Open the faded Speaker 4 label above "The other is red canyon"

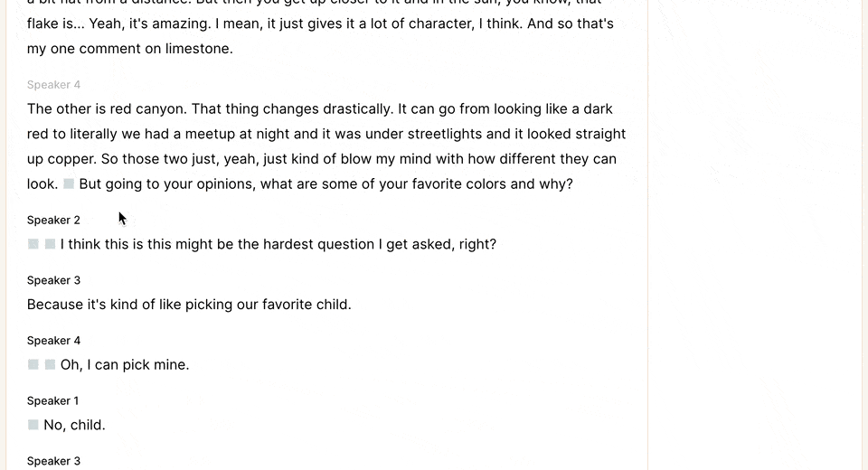pos(53,85)
